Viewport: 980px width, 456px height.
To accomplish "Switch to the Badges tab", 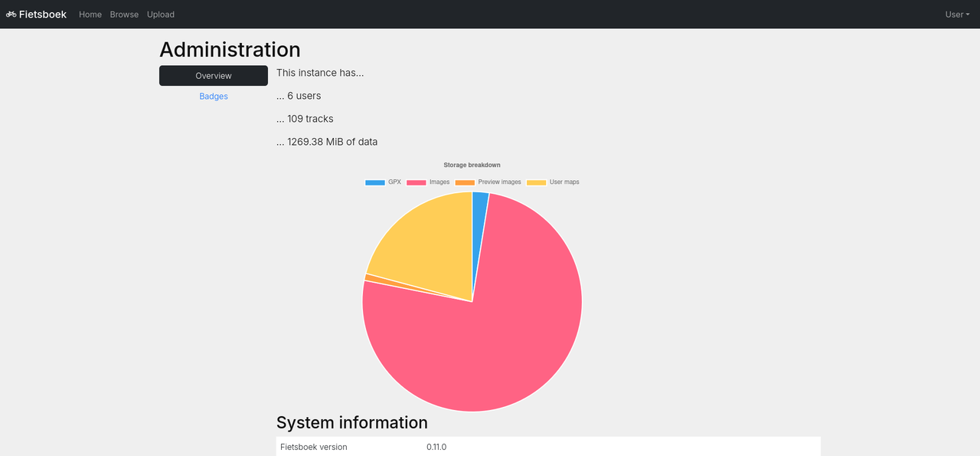I will pos(214,97).
